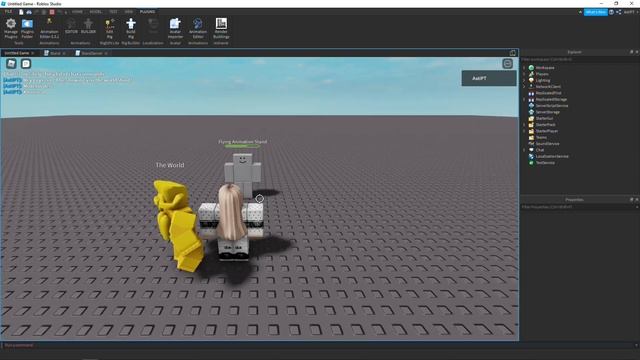Open the Plugins Folder
640x360 pixels.
click(27, 28)
